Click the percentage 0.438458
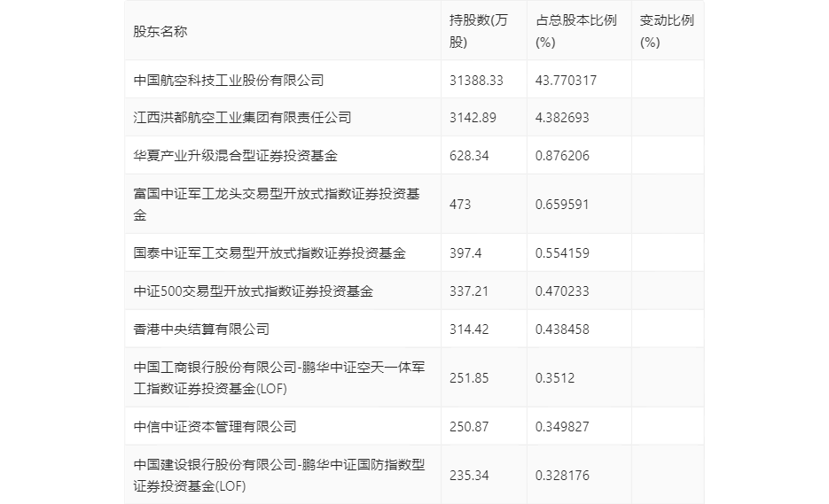Screen dimensions: 829x504 point(562,330)
